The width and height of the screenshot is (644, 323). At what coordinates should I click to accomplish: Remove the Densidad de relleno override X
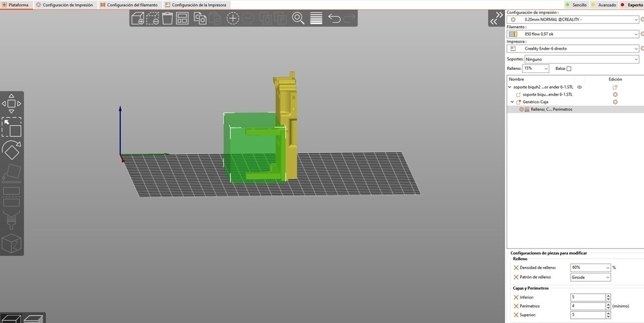click(x=516, y=268)
